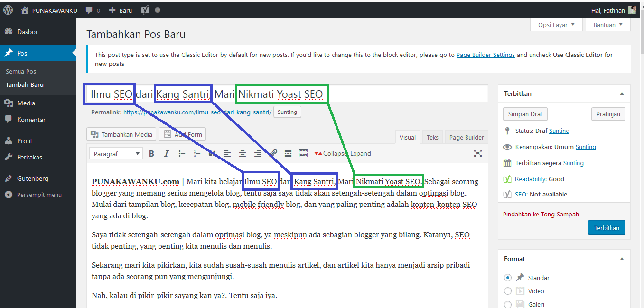The width and height of the screenshot is (644, 308).
Task: Collapse the Terbitkan meta box
Action: point(622,94)
